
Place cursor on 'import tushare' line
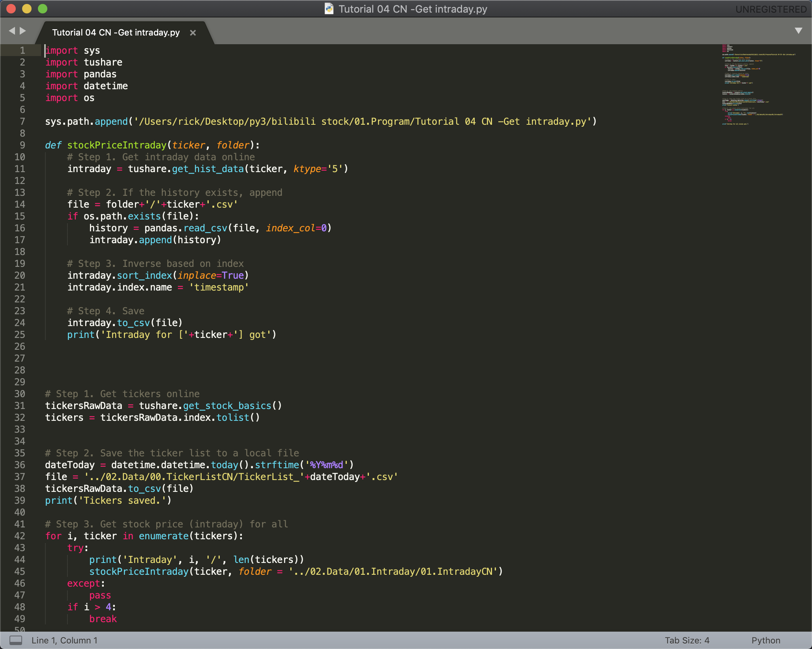coord(84,62)
